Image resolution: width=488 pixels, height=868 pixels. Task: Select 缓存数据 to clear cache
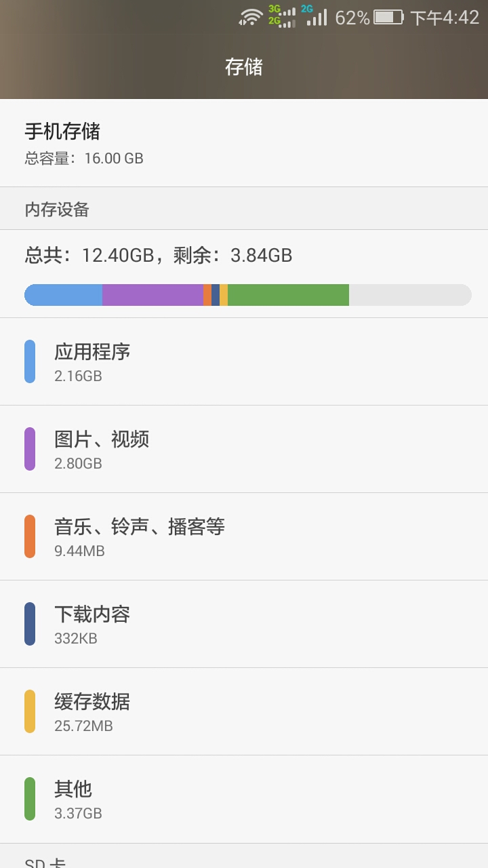(244, 711)
